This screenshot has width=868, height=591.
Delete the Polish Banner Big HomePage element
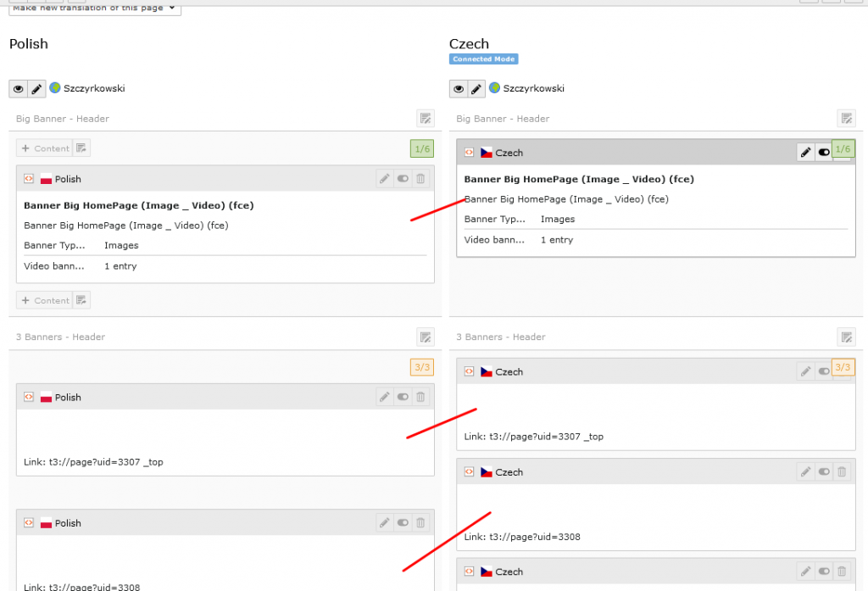(x=420, y=179)
